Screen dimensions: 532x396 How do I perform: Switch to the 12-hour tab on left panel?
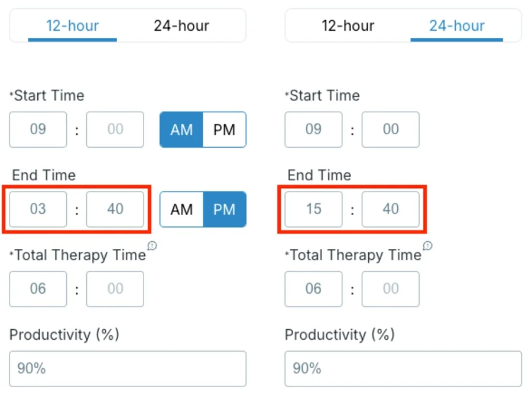(x=72, y=25)
